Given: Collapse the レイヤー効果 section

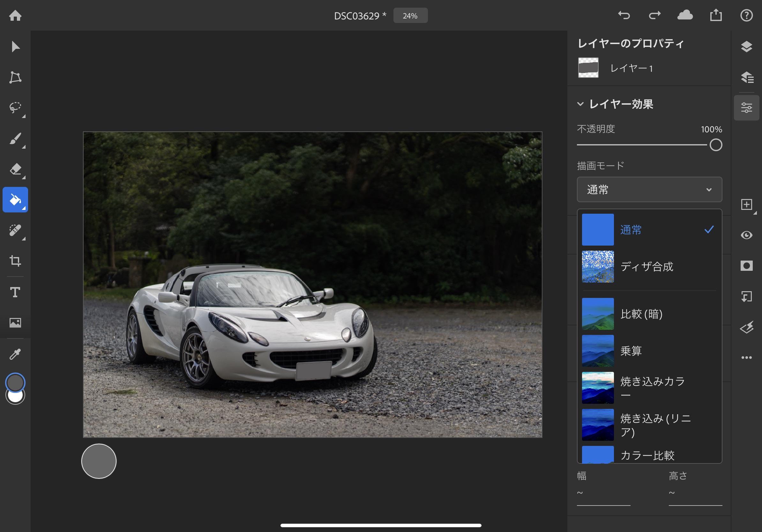Looking at the screenshot, I should [580, 104].
